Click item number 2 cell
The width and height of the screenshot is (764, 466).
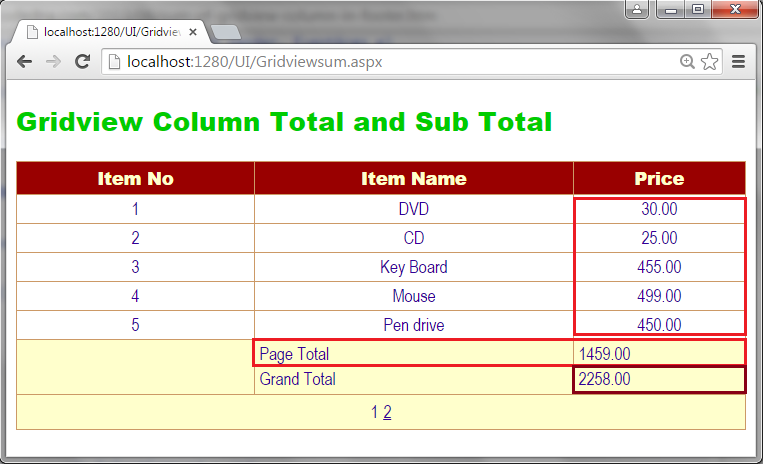pos(135,238)
